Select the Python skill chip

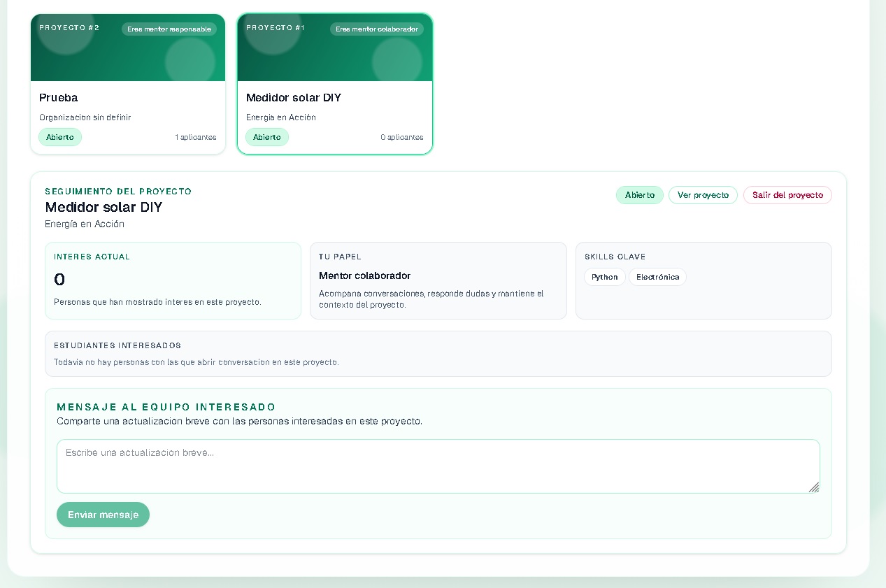605,277
